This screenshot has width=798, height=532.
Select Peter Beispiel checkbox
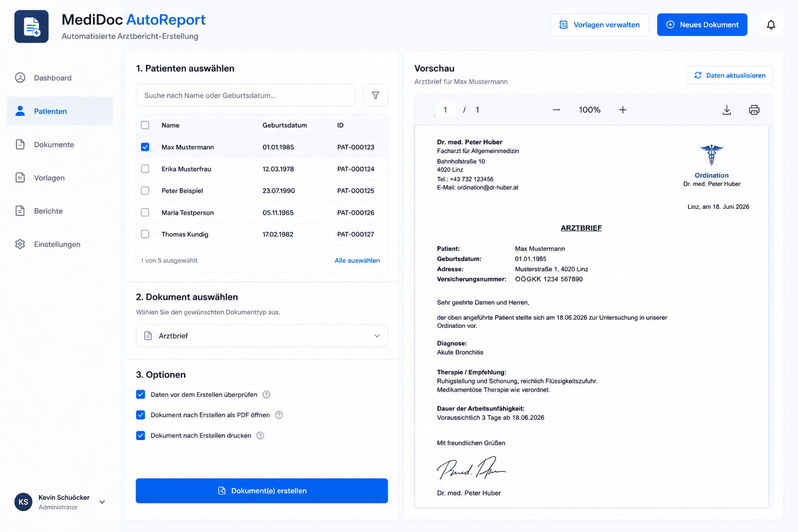[x=145, y=191]
